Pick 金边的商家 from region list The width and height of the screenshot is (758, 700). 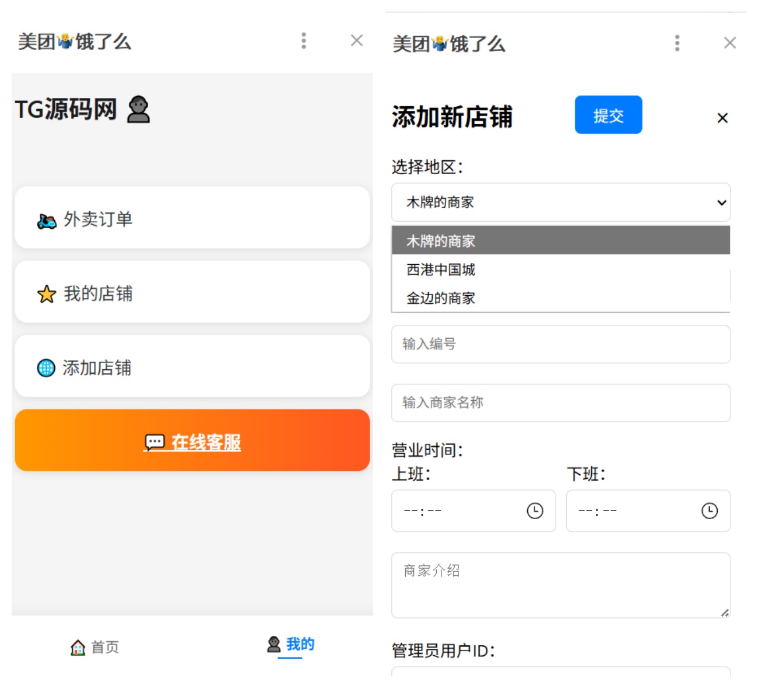point(441,298)
